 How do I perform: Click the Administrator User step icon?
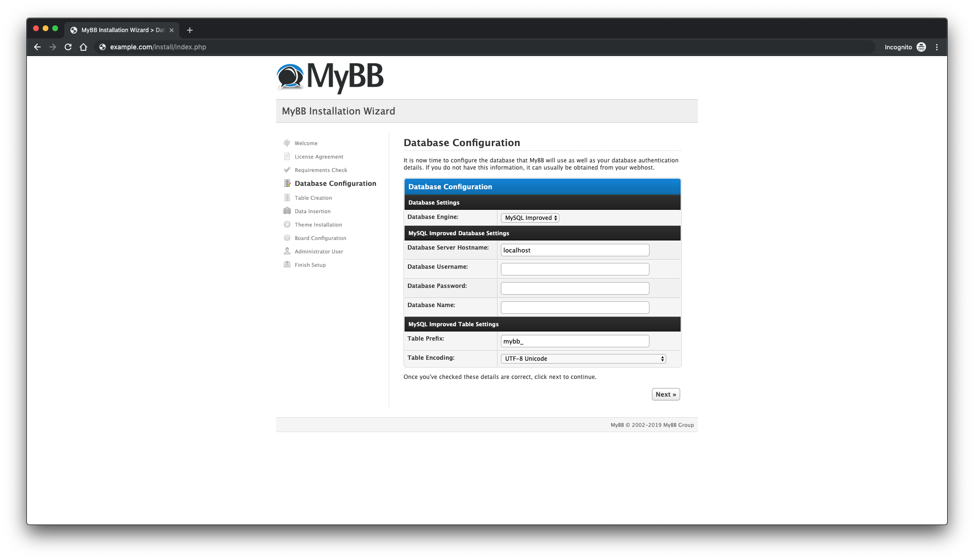pos(287,251)
